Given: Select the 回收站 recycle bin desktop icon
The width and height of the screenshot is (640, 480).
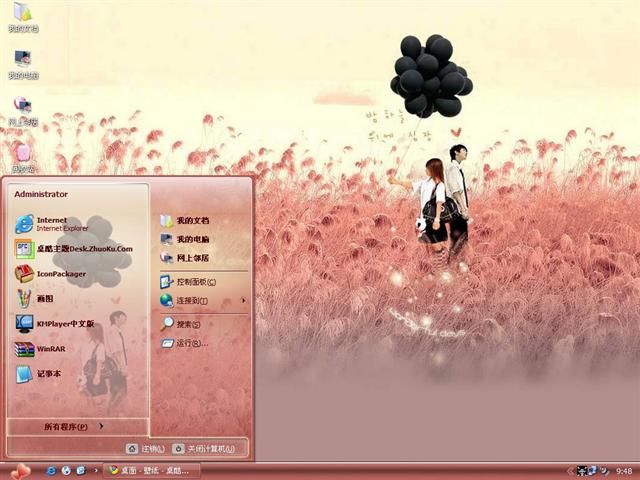Looking at the screenshot, I should [23, 158].
